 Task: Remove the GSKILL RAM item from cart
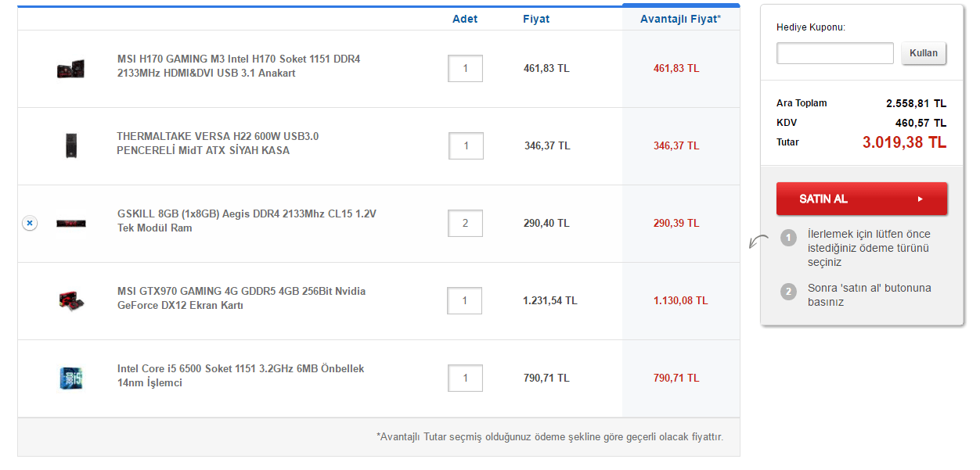pyautogui.click(x=29, y=223)
